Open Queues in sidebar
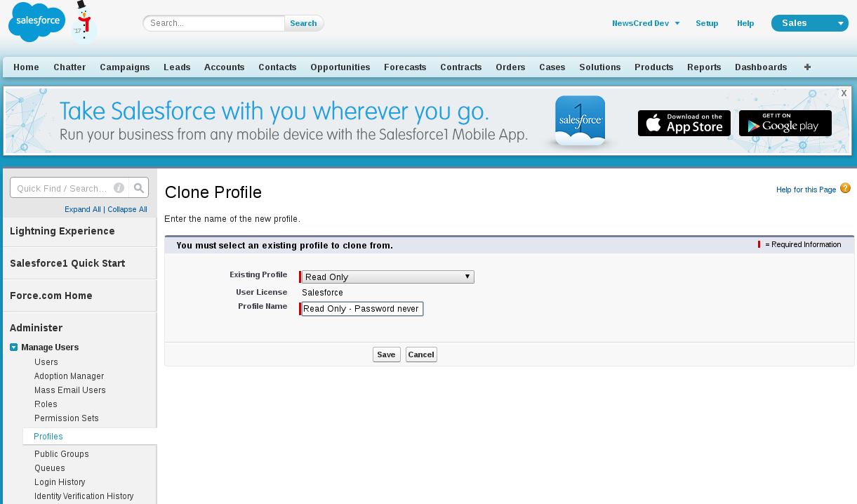The height and width of the screenshot is (504, 857). (50, 468)
